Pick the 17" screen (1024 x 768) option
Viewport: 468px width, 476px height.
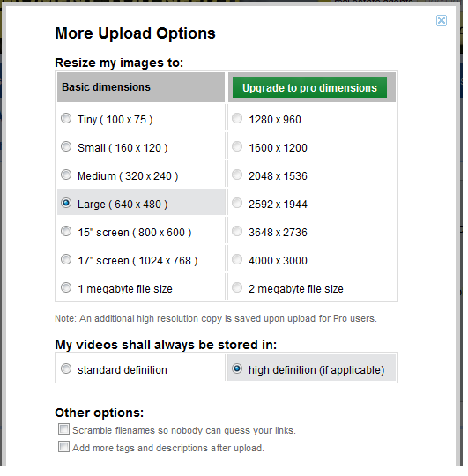[66, 259]
